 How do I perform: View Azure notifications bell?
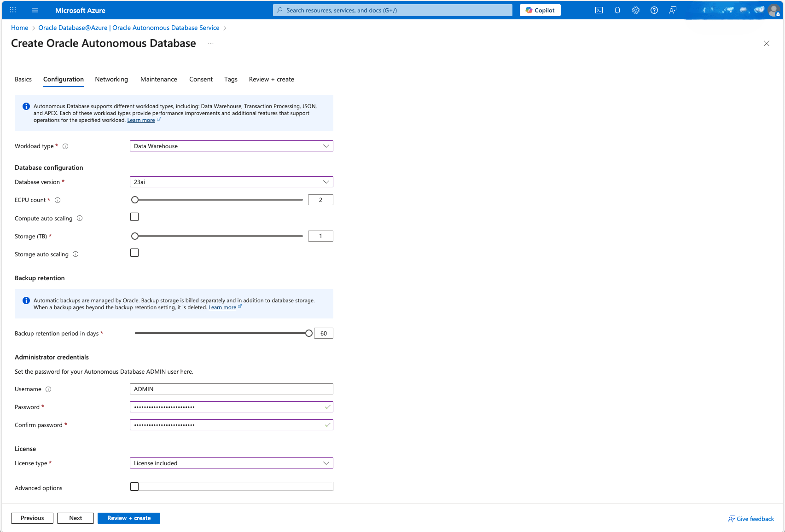pyautogui.click(x=617, y=10)
